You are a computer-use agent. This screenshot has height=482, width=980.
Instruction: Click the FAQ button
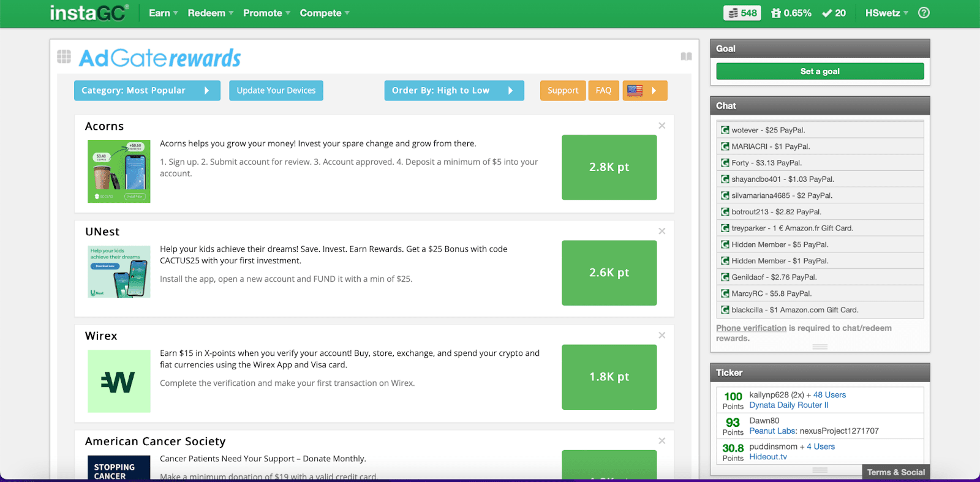click(603, 91)
